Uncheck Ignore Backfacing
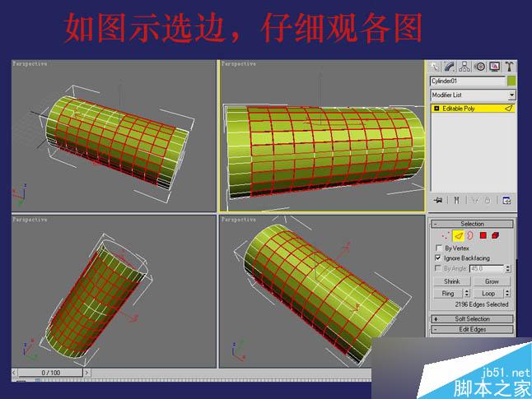 438,258
